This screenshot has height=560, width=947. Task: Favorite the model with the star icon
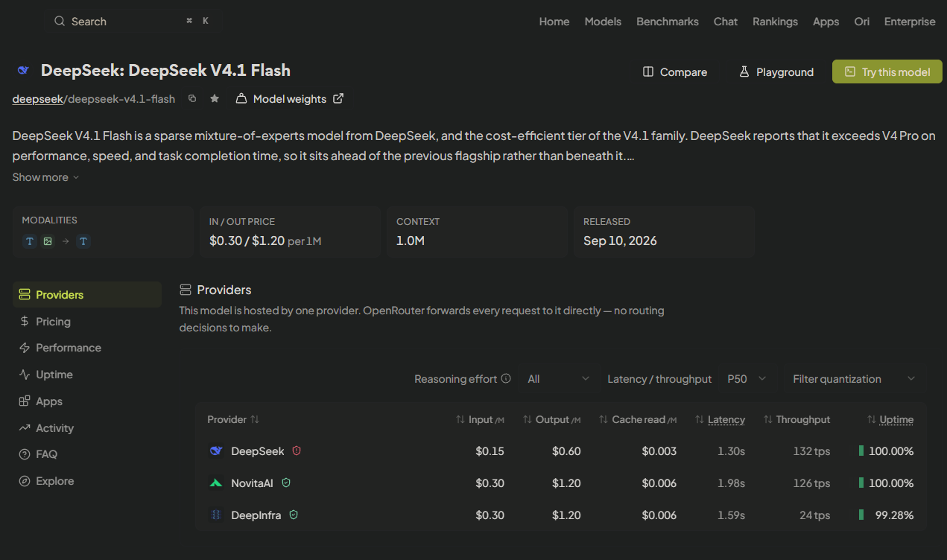click(215, 98)
